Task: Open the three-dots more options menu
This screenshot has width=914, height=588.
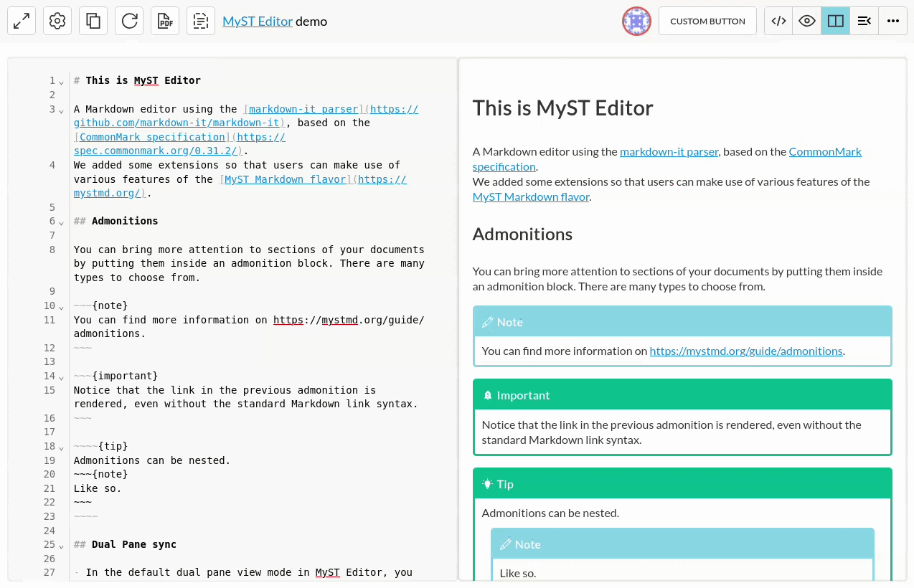Action: (892, 21)
